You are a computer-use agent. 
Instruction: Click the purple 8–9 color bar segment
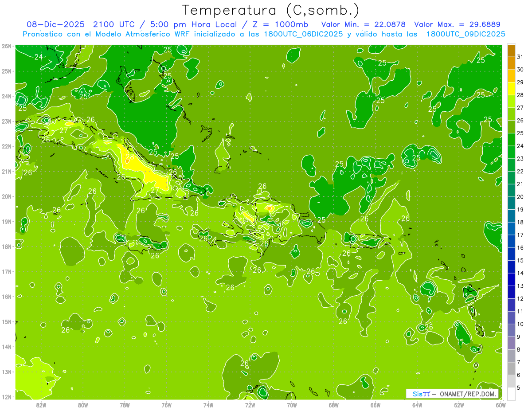pyautogui.click(x=511, y=343)
